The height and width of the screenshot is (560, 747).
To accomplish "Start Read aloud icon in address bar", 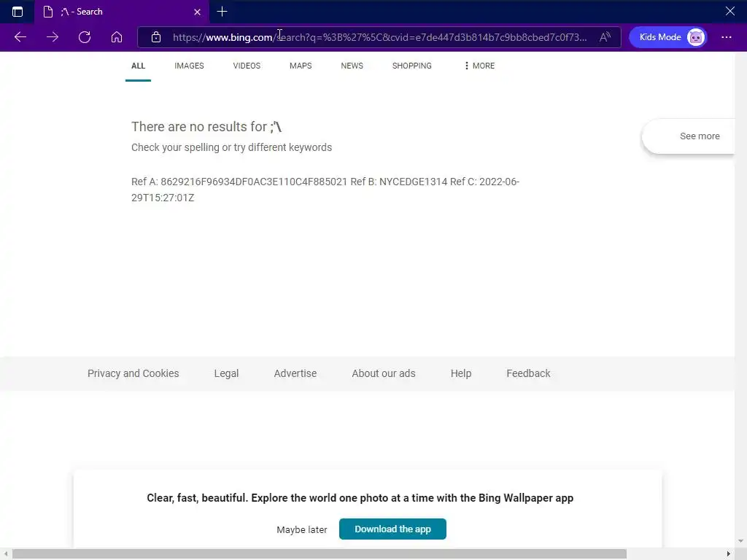I will click(x=605, y=37).
